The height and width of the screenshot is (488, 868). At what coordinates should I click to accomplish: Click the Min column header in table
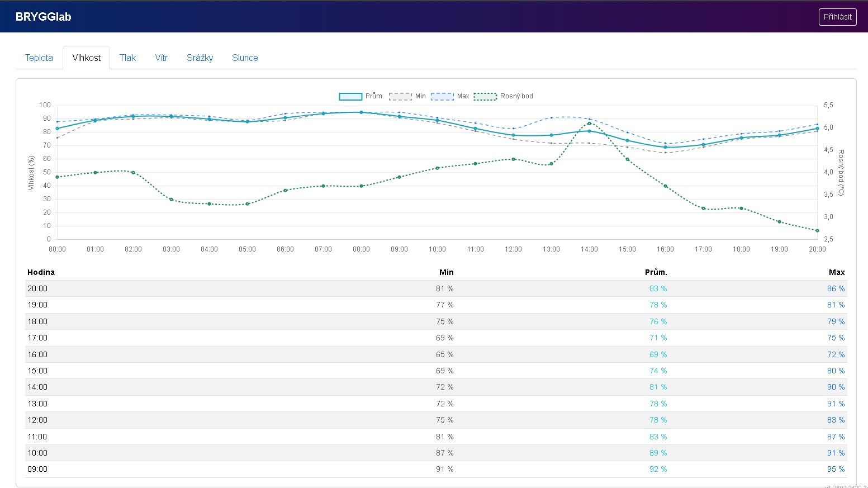click(446, 272)
